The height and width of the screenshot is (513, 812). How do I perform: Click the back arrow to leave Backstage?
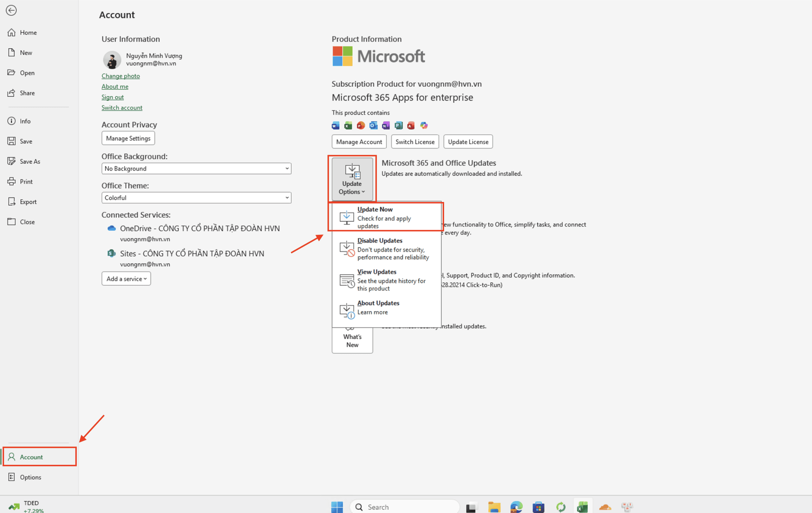pyautogui.click(x=11, y=10)
